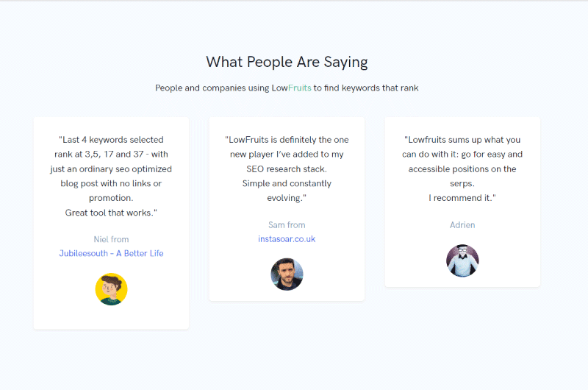This screenshot has width=588, height=390.
Task: Click the Adrien author name
Action: click(x=462, y=225)
